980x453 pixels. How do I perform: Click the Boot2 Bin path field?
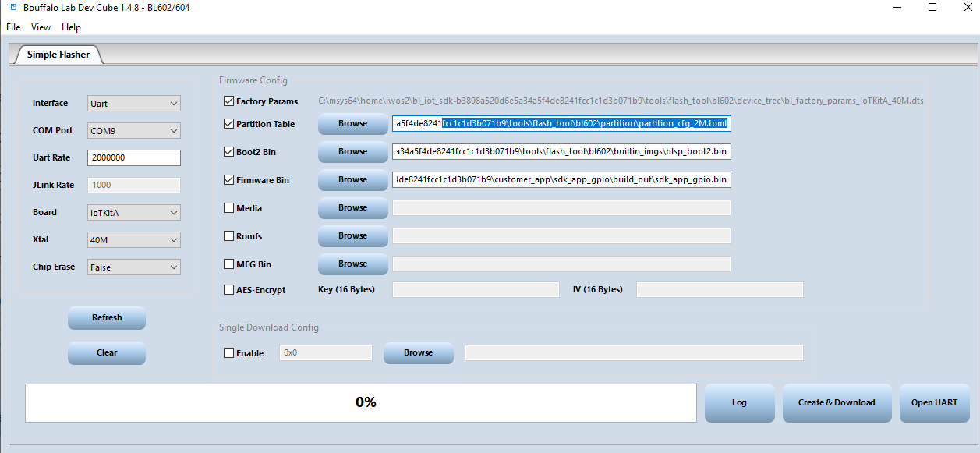[x=561, y=151]
